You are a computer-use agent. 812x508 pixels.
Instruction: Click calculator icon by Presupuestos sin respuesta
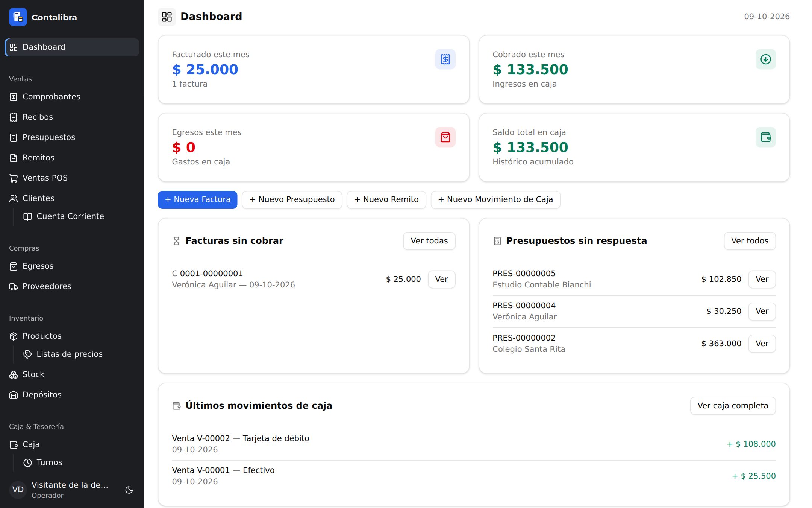coord(497,241)
